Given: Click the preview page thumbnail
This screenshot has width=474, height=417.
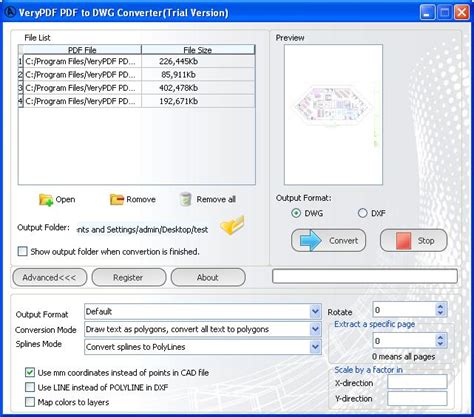Looking at the screenshot, I should tap(333, 115).
